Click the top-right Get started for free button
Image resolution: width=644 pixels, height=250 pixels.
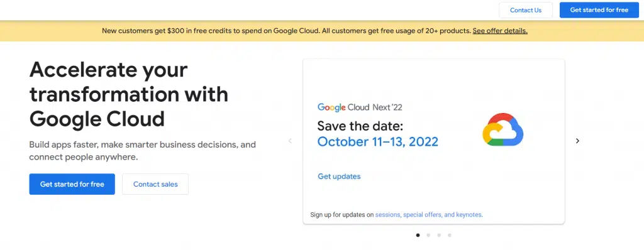[x=599, y=10]
